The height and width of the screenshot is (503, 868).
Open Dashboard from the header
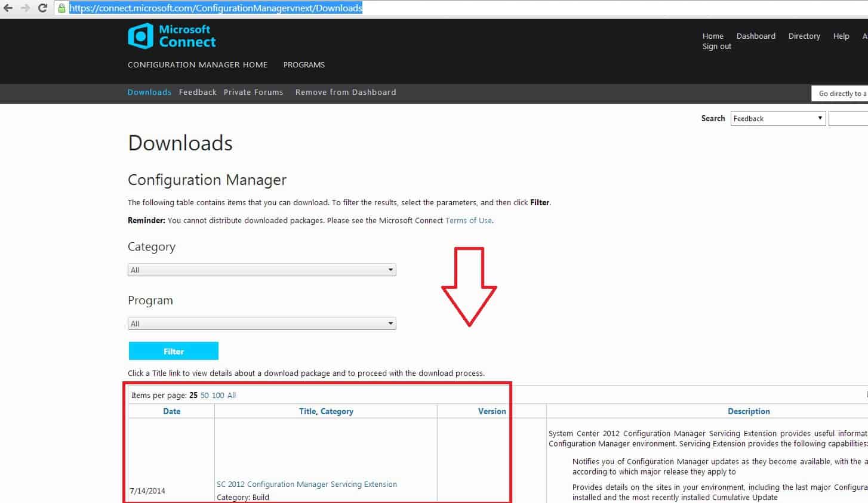pos(756,36)
